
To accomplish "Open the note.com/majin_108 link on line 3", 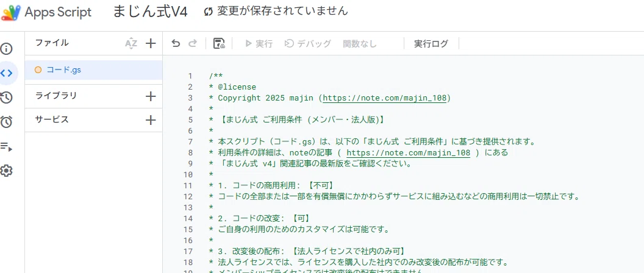I will pyautogui.click(x=385, y=97).
